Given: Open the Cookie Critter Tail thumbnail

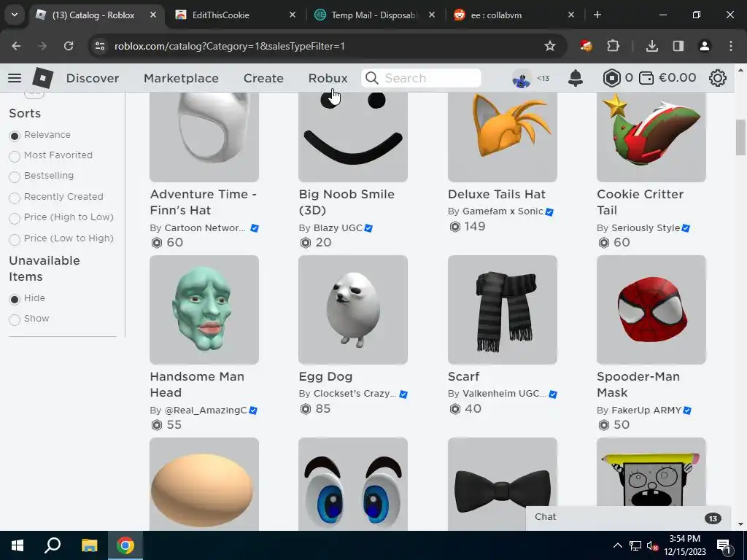Looking at the screenshot, I should click(x=651, y=137).
